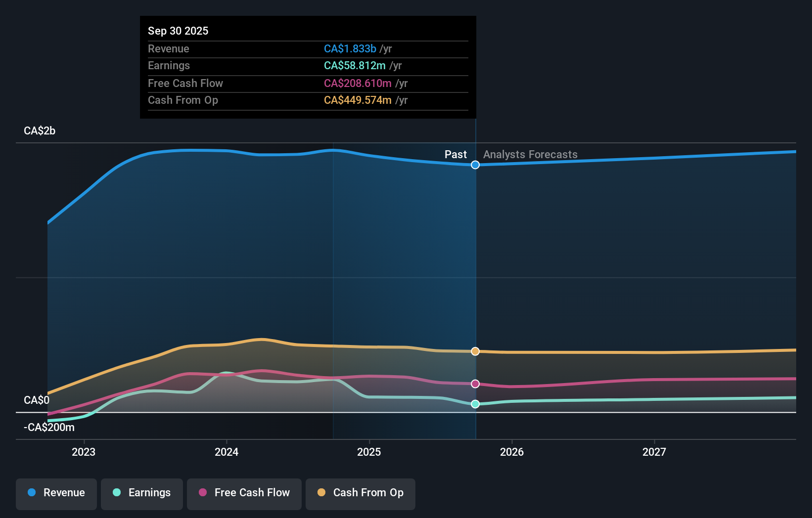Click the 2026 axis label
The height and width of the screenshot is (518, 812).
(x=512, y=451)
